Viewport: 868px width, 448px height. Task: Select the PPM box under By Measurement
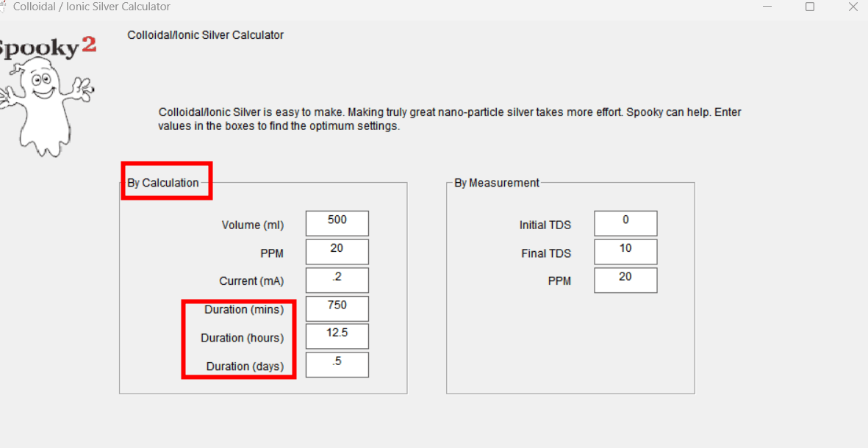pyautogui.click(x=625, y=281)
